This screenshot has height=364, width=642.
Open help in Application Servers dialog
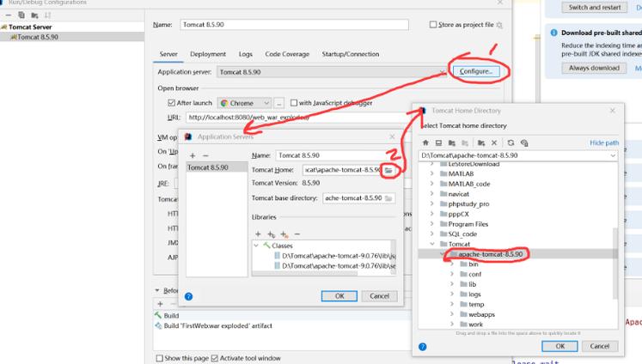(x=188, y=296)
